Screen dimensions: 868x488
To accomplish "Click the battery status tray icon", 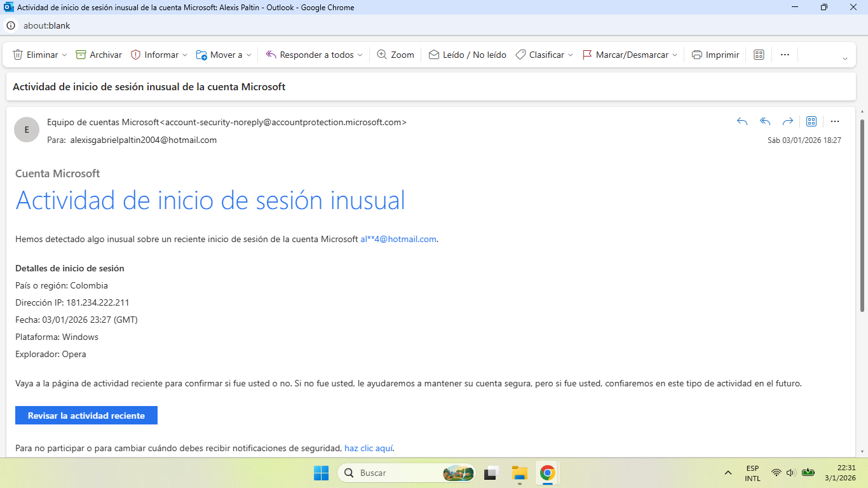I will [x=808, y=473].
